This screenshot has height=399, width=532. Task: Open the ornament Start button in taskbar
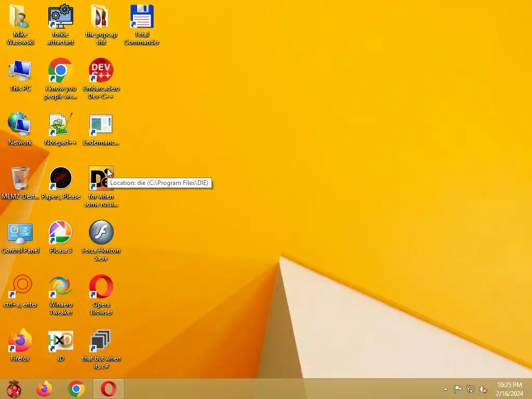tap(14, 389)
